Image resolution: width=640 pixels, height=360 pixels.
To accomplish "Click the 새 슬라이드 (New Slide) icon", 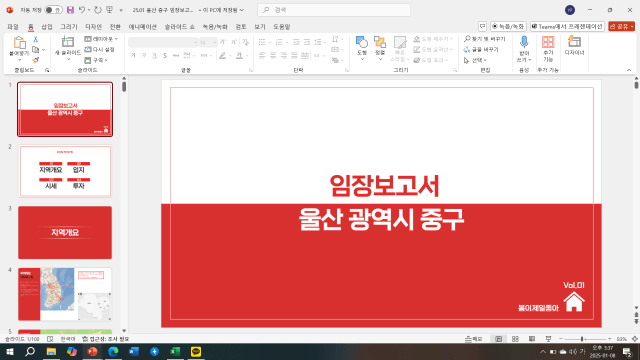I will (67, 42).
